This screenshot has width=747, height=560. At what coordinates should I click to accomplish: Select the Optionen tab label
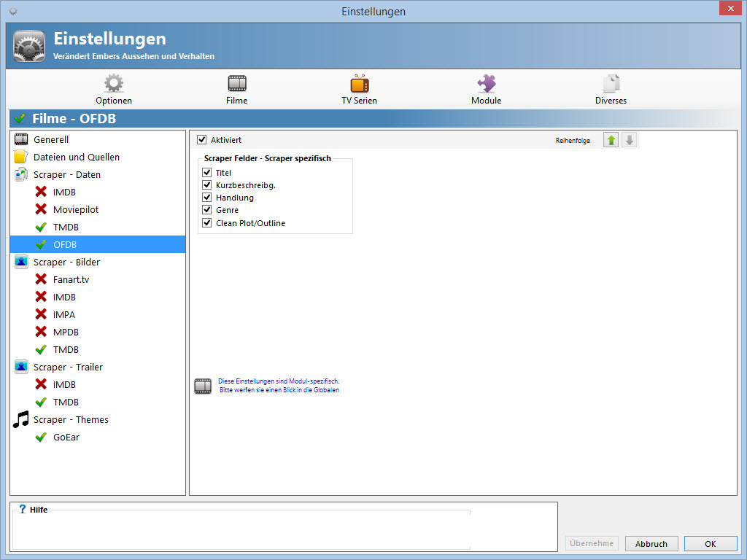click(114, 101)
